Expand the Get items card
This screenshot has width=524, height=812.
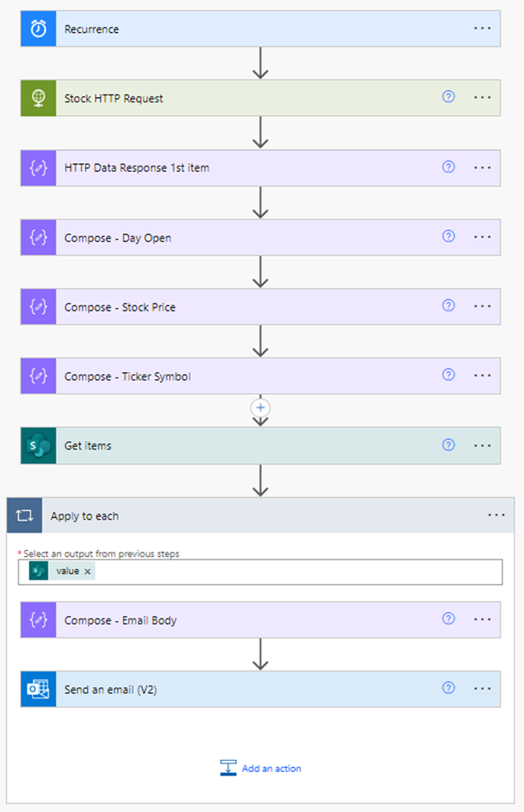[260, 445]
